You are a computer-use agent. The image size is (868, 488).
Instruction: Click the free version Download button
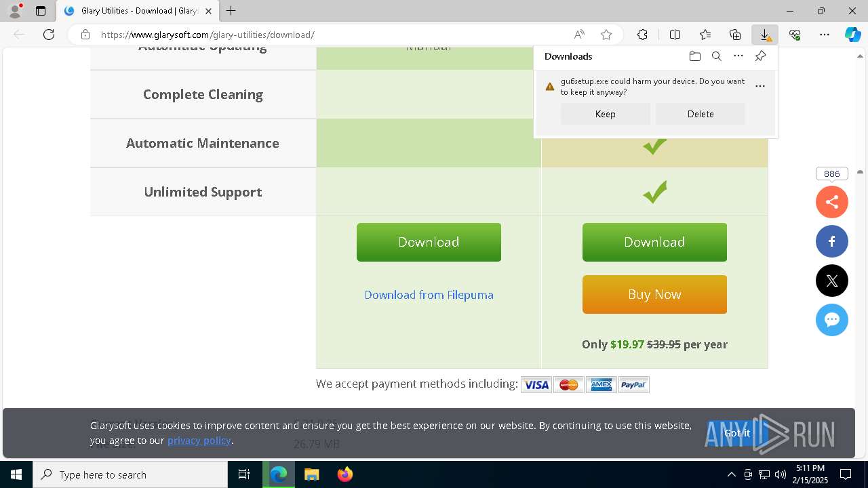click(429, 242)
